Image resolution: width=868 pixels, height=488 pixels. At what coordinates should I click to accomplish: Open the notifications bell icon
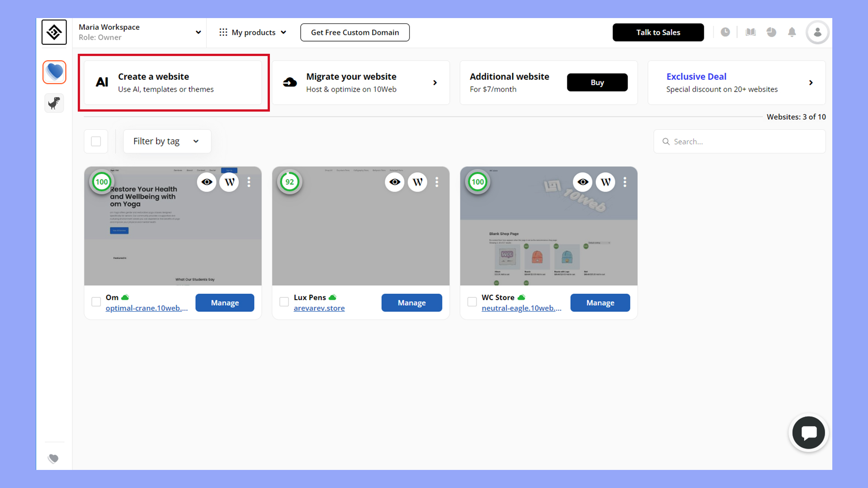click(792, 32)
